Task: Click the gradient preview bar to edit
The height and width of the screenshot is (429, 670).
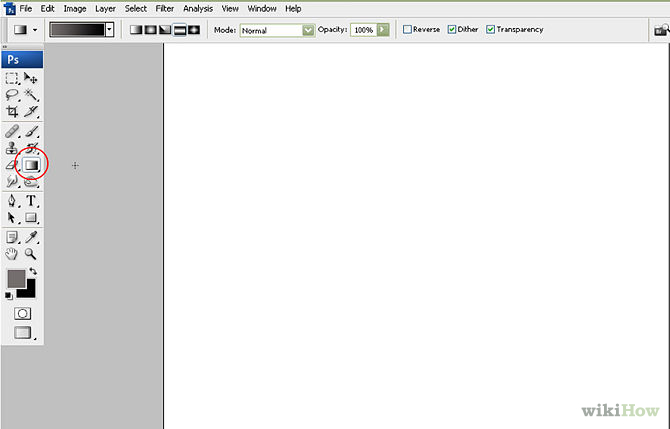Action: (x=77, y=30)
